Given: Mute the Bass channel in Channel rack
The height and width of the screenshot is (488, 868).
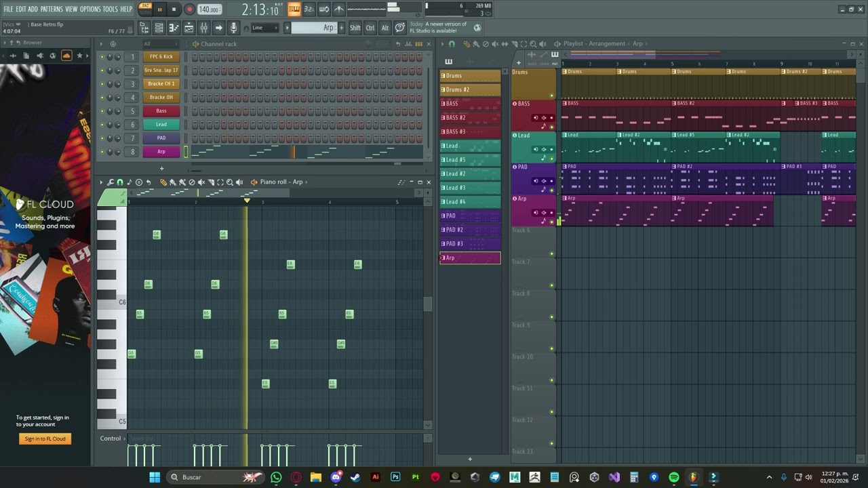Looking at the screenshot, I should [102, 111].
